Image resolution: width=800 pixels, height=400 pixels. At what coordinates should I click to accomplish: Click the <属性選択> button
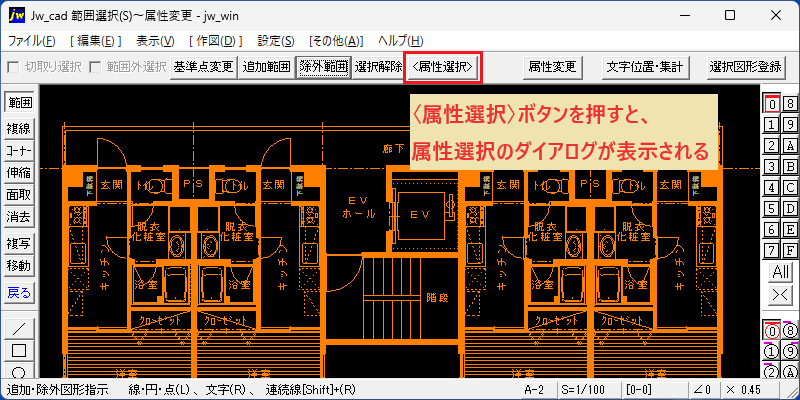[x=443, y=66]
